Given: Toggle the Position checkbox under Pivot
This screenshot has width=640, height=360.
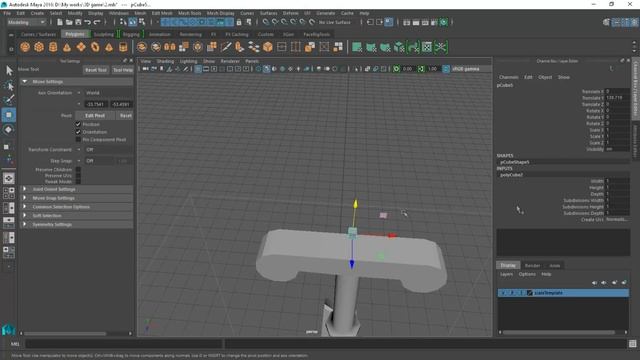Looking at the screenshot, I should point(78,124).
